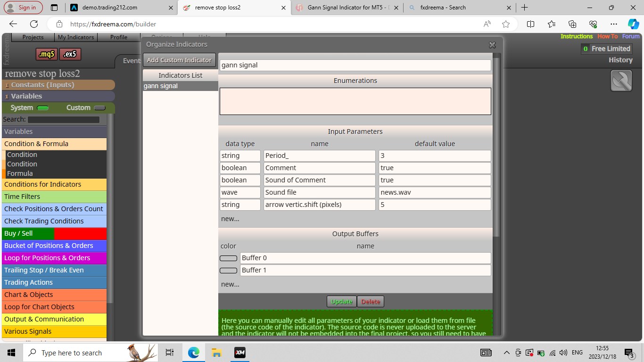The image size is (644, 362).
Task: Export project as .mq5 file
Action: pyautogui.click(x=47, y=54)
